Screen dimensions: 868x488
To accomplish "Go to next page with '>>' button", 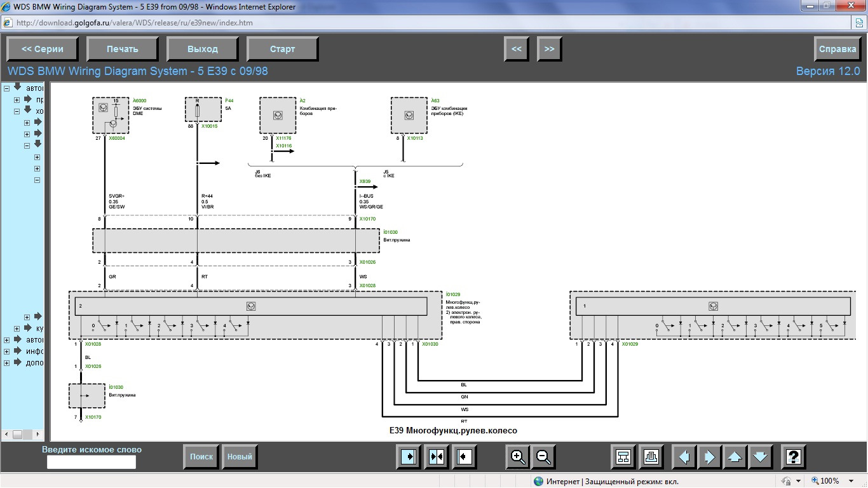I will [x=549, y=49].
